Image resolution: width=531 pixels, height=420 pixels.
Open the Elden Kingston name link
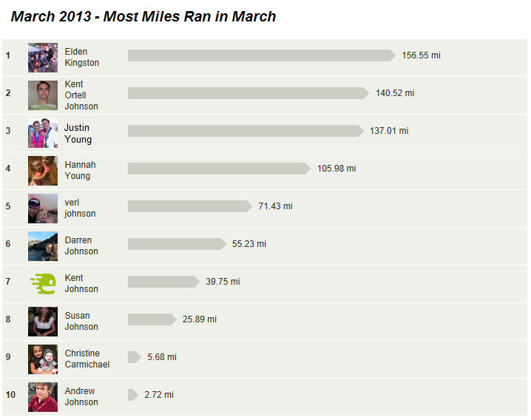pyautogui.click(x=82, y=57)
